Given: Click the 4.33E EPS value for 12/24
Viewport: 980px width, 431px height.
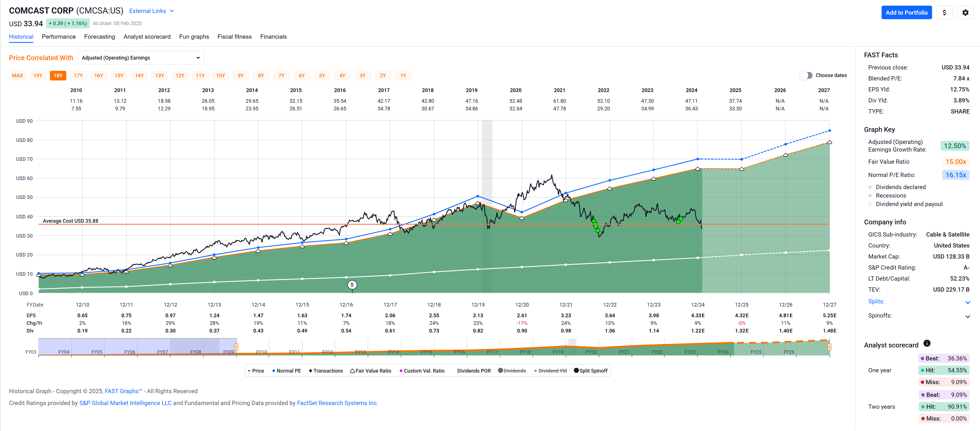Looking at the screenshot, I should tap(698, 316).
